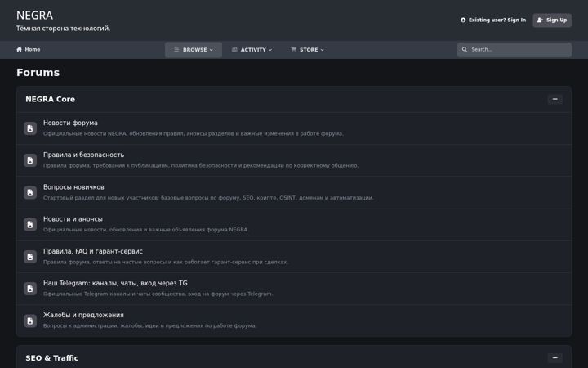Open the Жалобы и предложения forum

click(x=83, y=315)
